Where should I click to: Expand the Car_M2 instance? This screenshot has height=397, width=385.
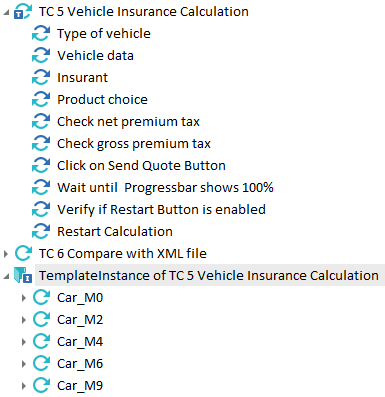tap(24, 320)
